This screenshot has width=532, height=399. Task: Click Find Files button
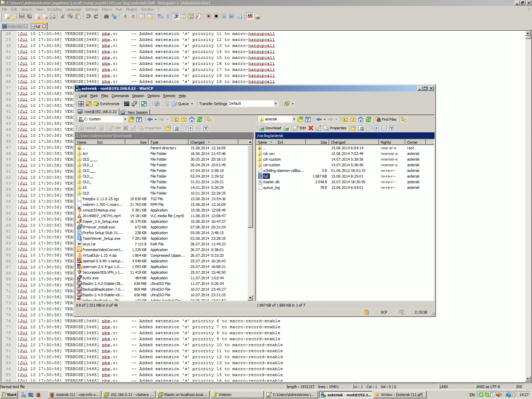(x=386, y=119)
